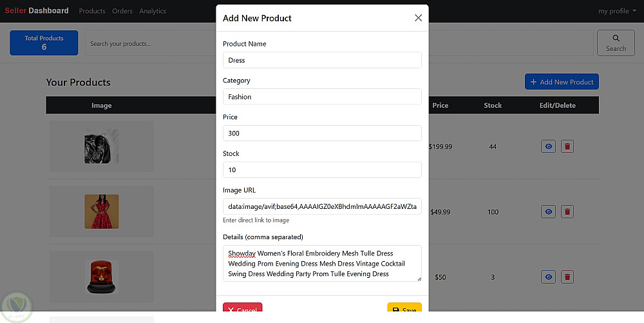Close the Add New Product dialog

(418, 18)
